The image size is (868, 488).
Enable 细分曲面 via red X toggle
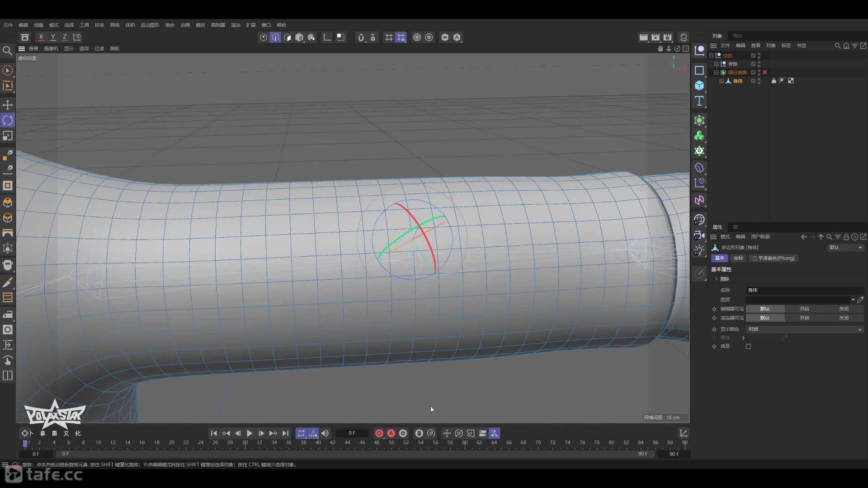point(765,72)
